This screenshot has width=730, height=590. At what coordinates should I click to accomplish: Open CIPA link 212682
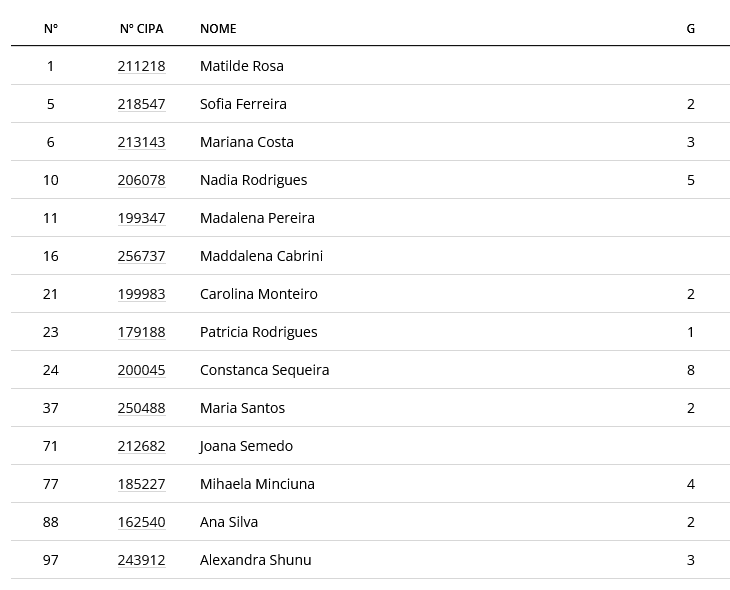point(141,446)
